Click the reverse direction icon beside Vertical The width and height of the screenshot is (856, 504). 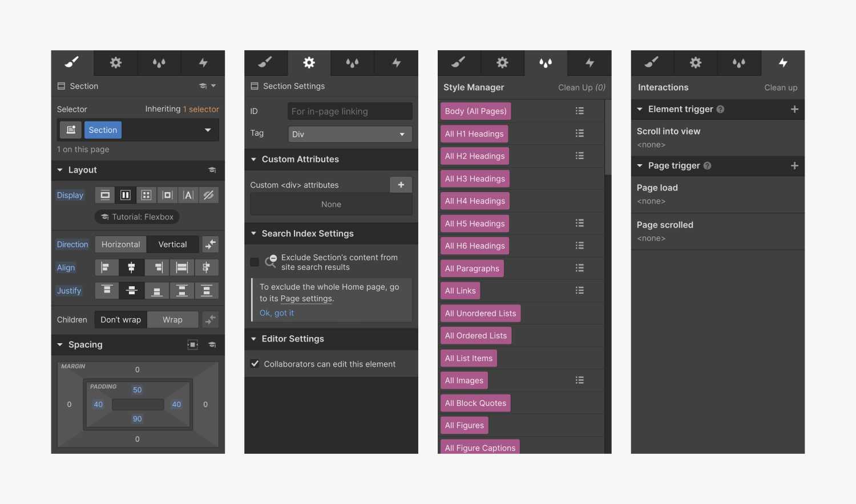tap(210, 244)
